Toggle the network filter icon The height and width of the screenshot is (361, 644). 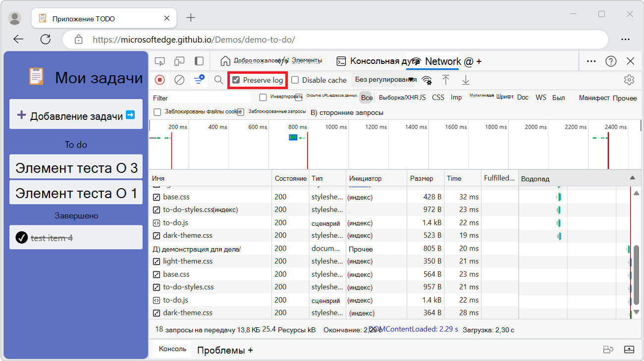tap(199, 80)
